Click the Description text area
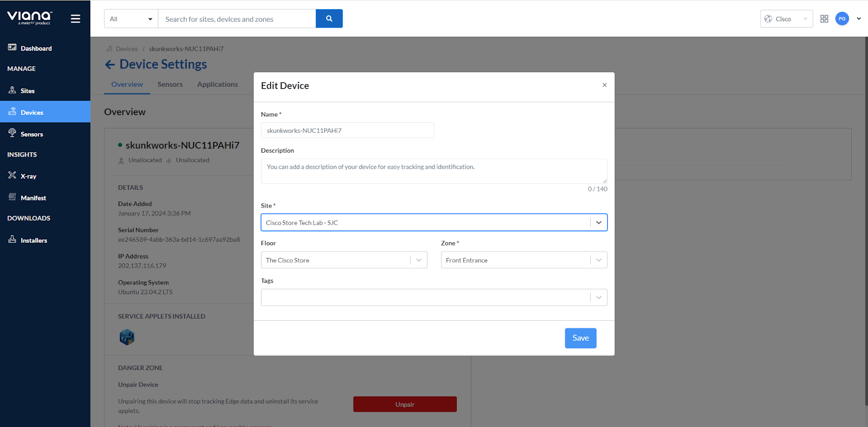The height and width of the screenshot is (427, 868). click(433, 171)
